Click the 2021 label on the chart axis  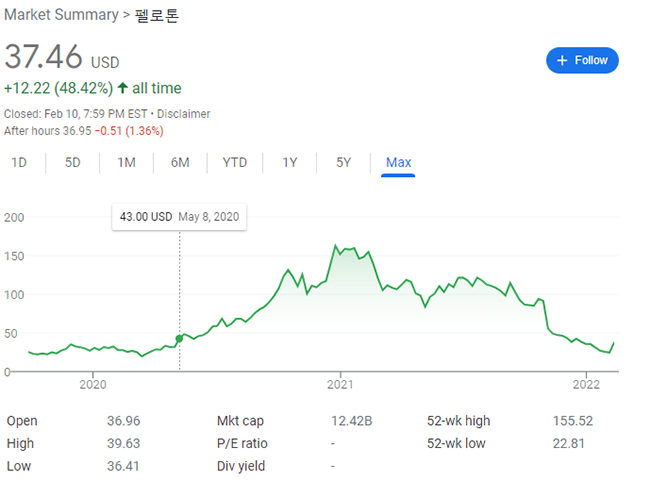tap(340, 385)
